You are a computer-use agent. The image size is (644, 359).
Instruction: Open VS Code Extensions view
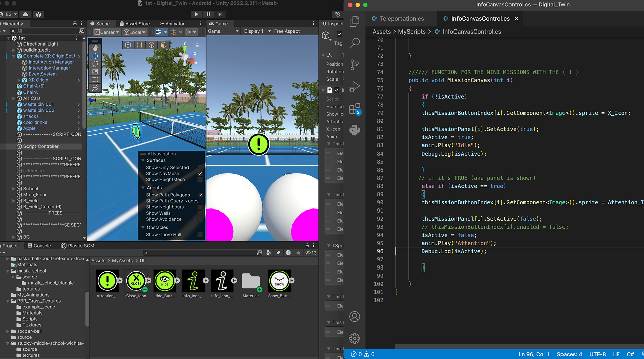pos(355,109)
